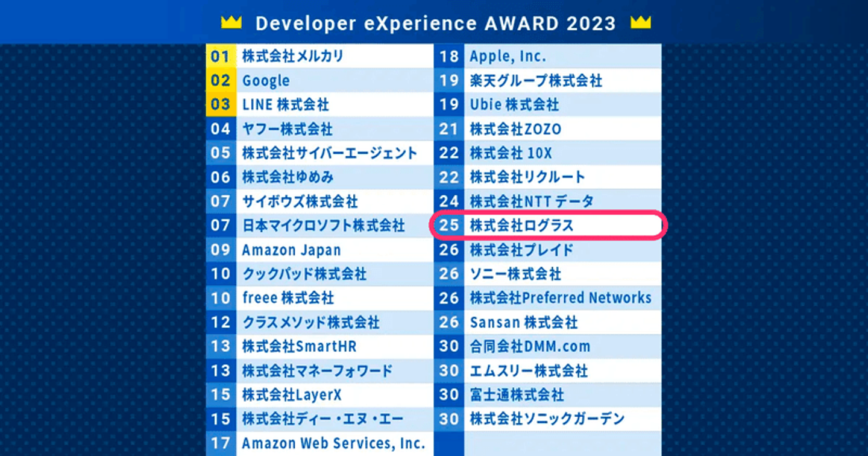The image size is (868, 456).
Task: Choose the freee 株式会社 entry
Action: tap(288, 298)
